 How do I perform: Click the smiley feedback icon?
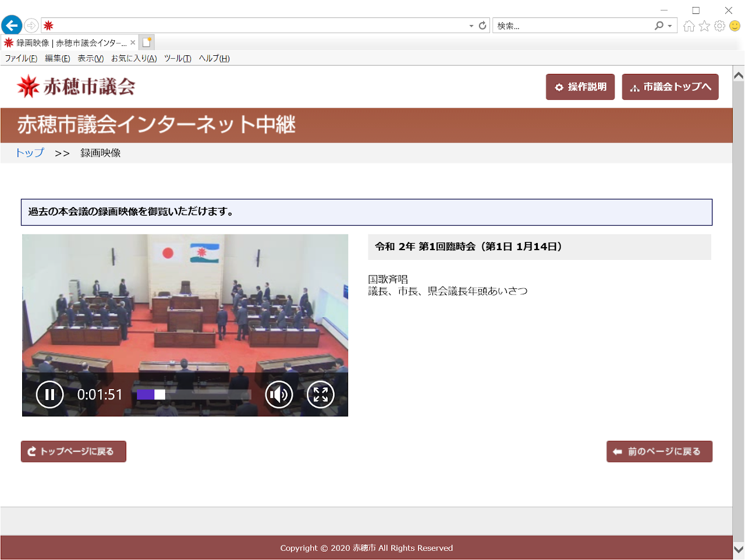pos(735,26)
